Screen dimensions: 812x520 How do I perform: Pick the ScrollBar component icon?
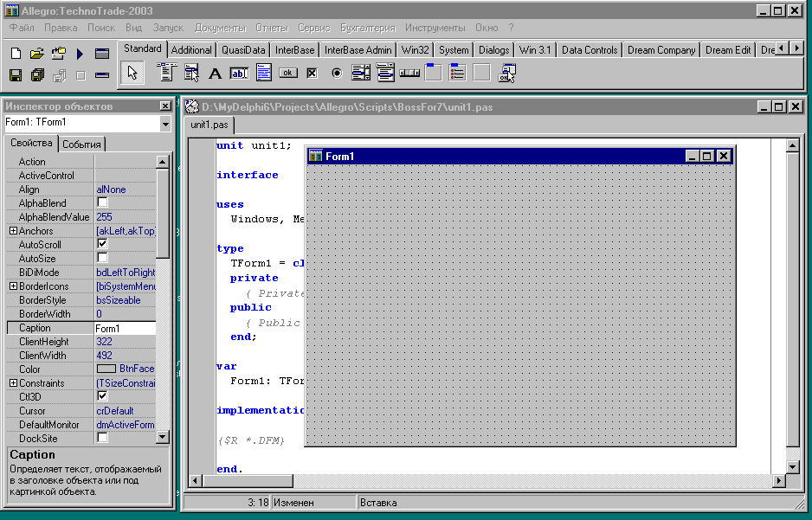[409, 73]
